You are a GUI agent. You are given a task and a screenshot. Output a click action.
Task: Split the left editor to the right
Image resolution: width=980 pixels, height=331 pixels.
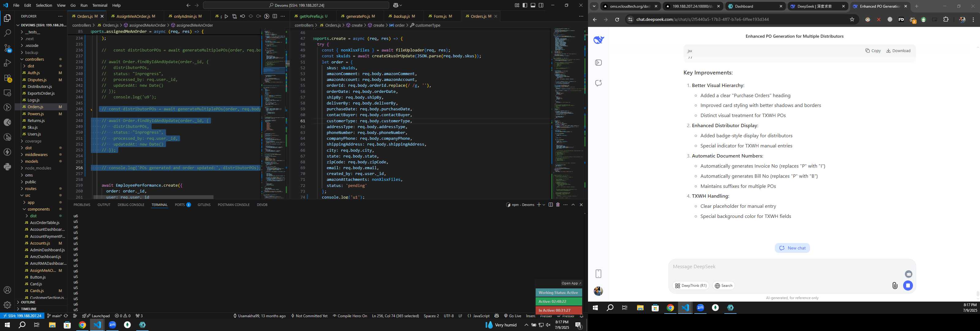tap(275, 16)
